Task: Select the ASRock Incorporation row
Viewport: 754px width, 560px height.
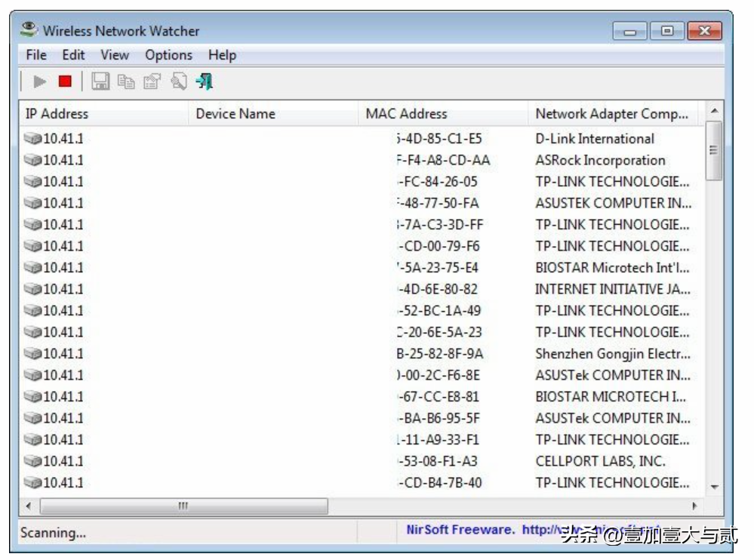Action: [360, 160]
